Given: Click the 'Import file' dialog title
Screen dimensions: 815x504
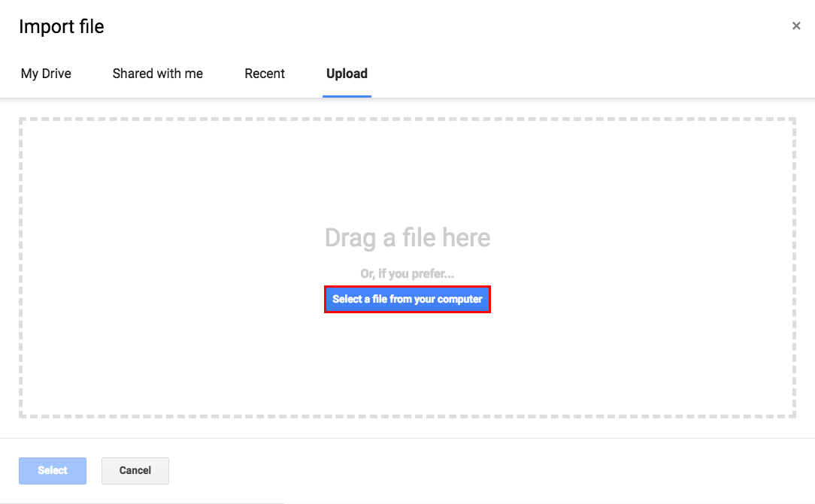Looking at the screenshot, I should [x=62, y=27].
